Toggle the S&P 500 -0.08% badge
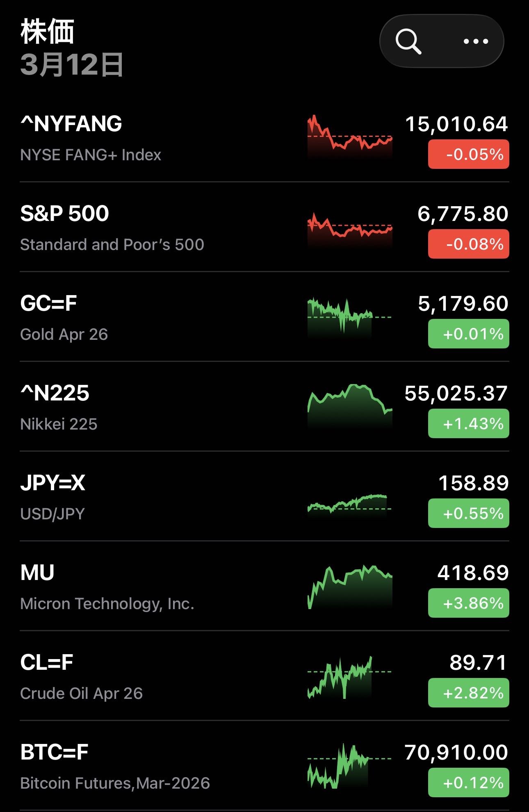The image size is (529, 812). pyautogui.click(x=468, y=244)
